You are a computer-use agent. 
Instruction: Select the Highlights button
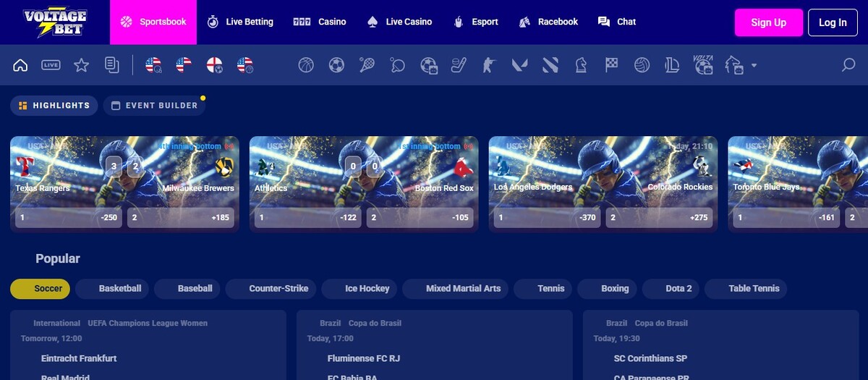pyautogui.click(x=54, y=106)
